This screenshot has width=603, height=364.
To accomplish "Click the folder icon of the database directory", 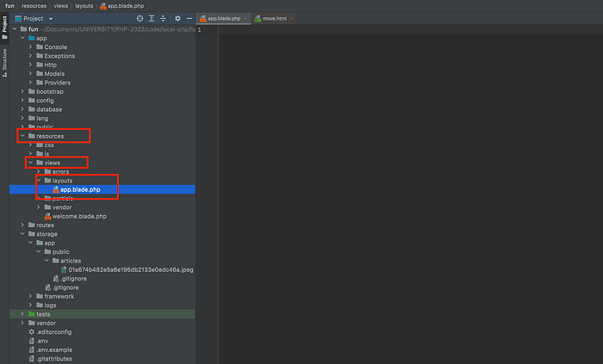I will coord(32,109).
